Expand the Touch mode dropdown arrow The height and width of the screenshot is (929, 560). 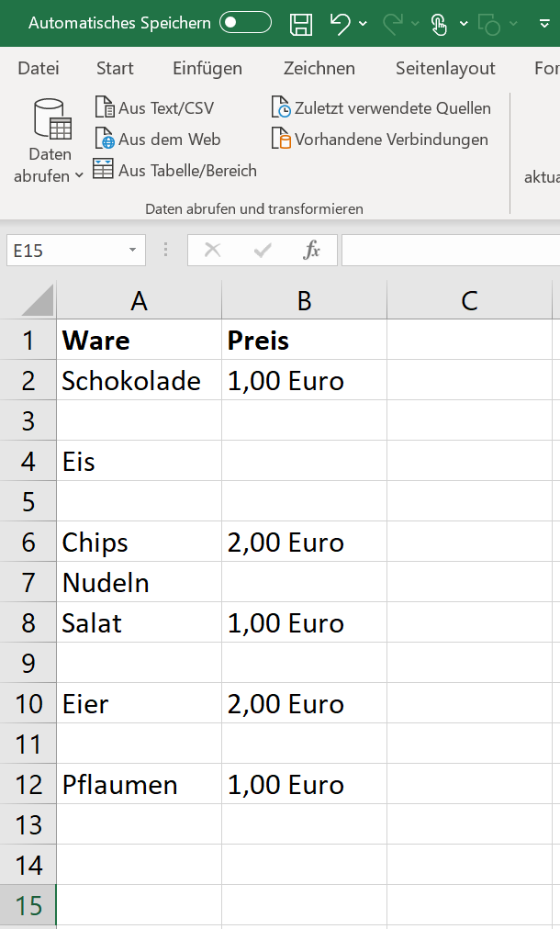coord(464,24)
